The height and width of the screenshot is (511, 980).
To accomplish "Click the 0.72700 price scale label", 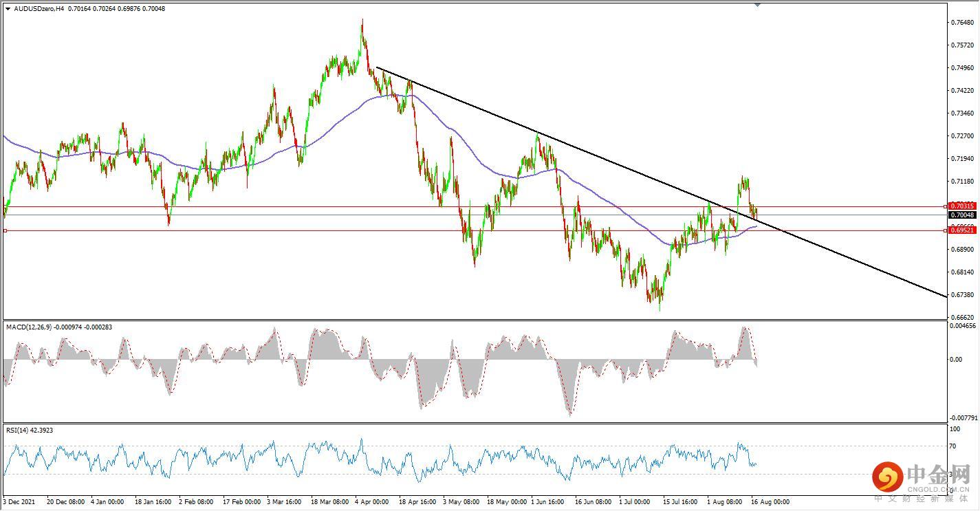I will click(x=962, y=135).
